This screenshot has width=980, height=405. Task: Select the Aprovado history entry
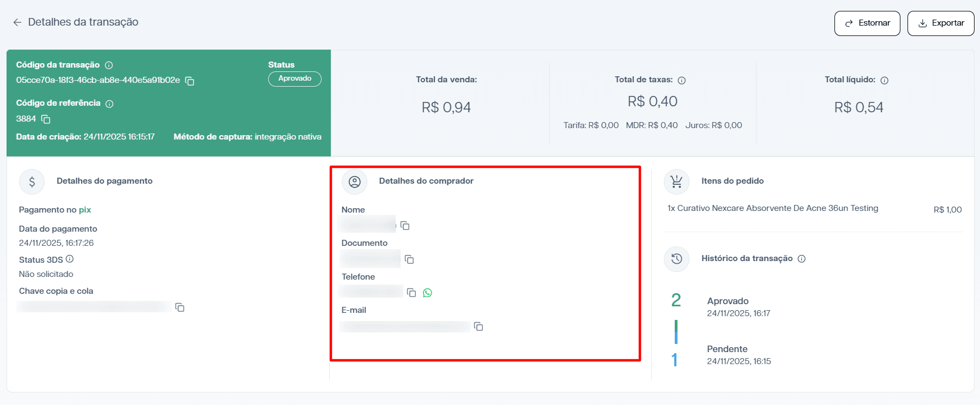[728, 301]
